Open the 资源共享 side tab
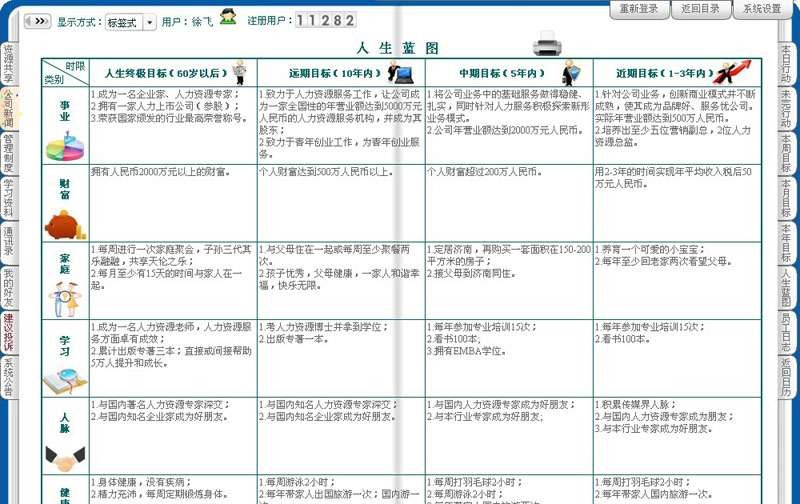800x504 pixels. [8, 64]
